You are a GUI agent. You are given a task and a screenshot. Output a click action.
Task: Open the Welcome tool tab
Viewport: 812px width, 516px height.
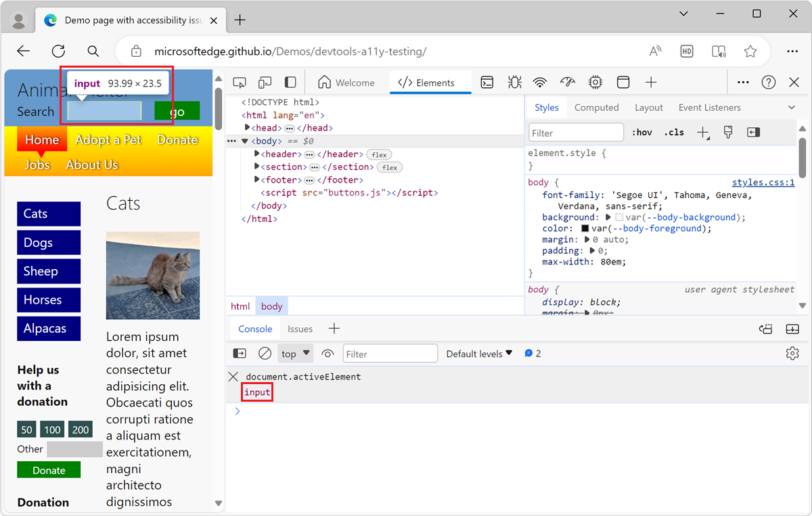point(347,82)
